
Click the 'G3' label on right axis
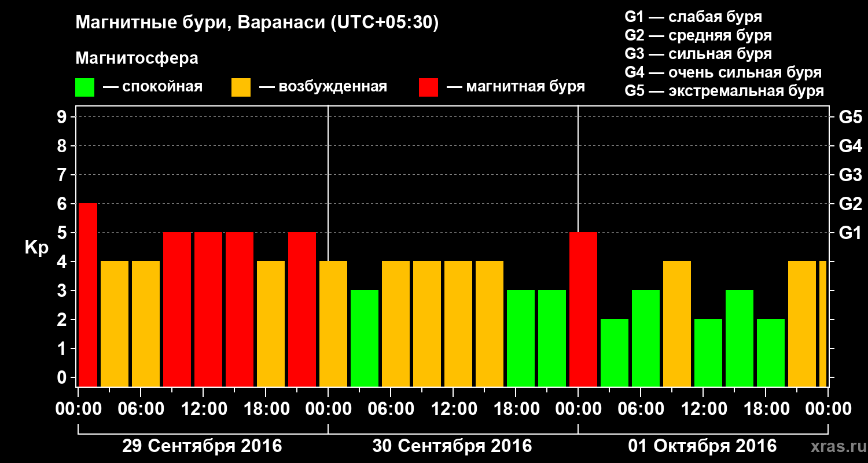850,175
